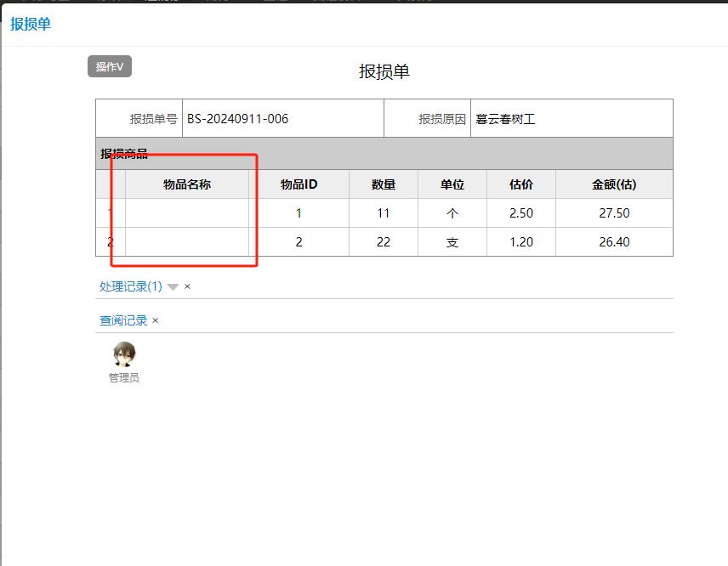Click the 报损单号 field label

pos(153,119)
